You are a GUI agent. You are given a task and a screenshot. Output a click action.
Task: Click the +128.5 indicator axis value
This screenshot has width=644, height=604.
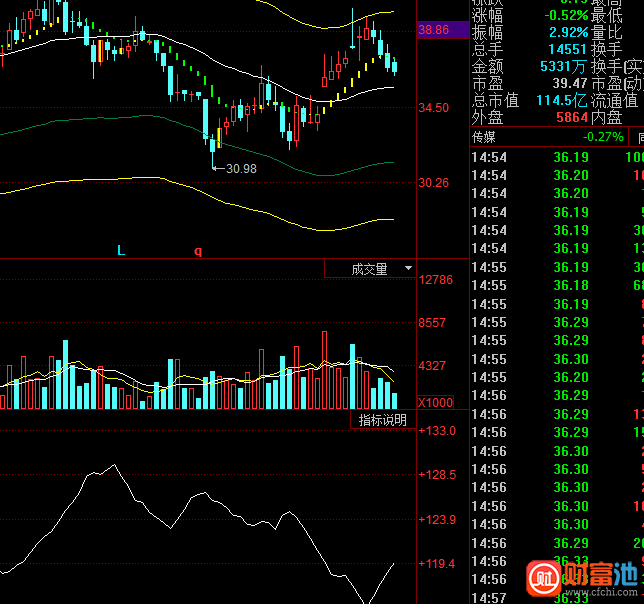tap(437, 475)
